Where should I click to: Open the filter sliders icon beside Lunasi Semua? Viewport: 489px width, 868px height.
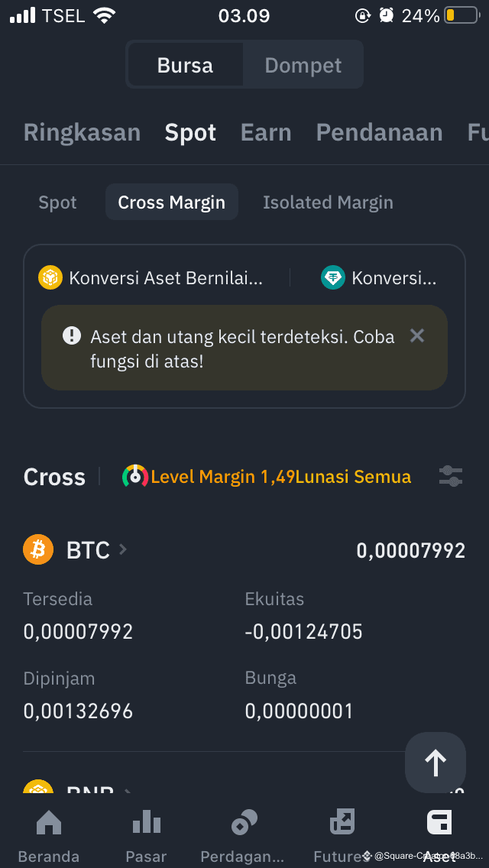[x=451, y=477]
